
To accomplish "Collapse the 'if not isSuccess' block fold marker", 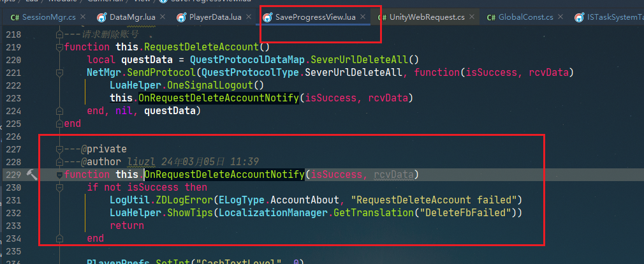I will (x=59, y=187).
